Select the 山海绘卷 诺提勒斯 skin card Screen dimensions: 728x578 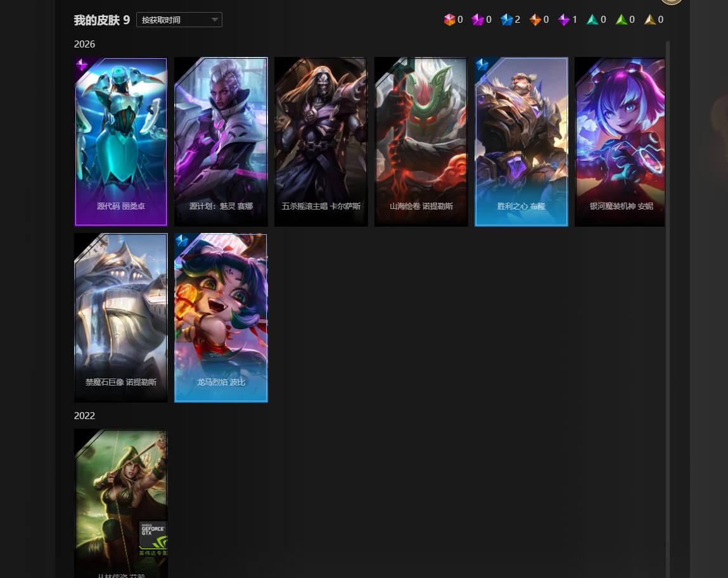421,142
